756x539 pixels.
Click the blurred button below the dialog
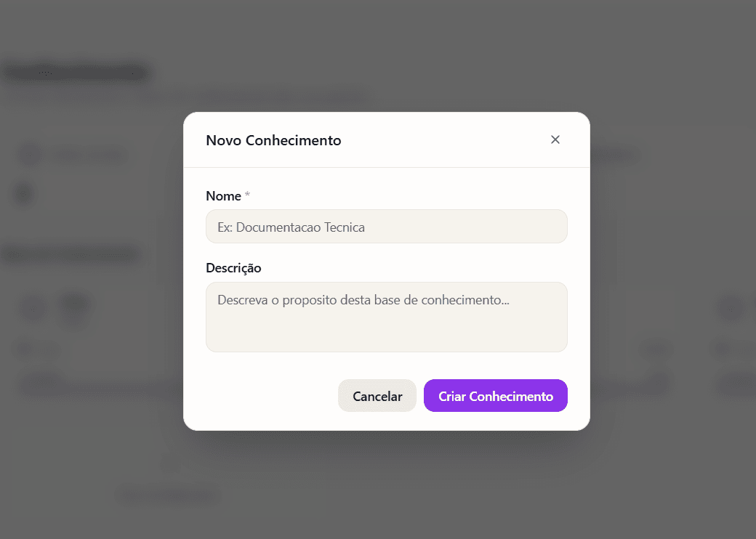(166, 495)
